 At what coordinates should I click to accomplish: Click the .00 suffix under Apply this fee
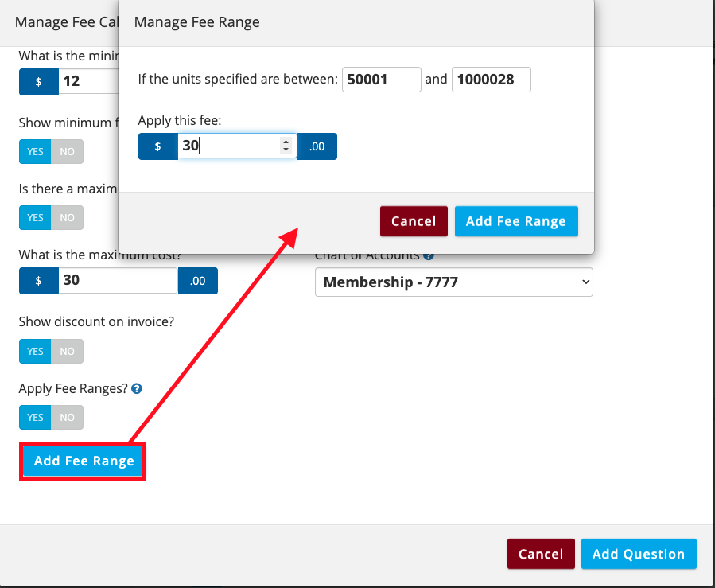coord(317,146)
